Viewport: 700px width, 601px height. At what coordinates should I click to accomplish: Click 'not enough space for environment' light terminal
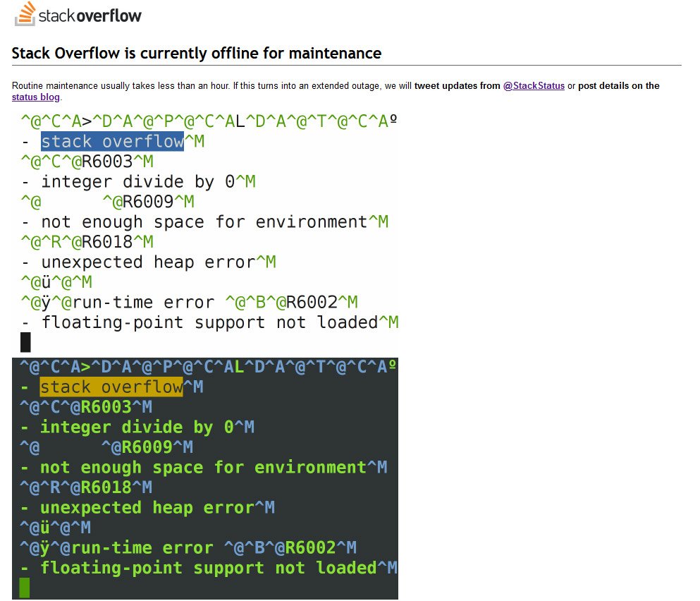tap(204, 222)
